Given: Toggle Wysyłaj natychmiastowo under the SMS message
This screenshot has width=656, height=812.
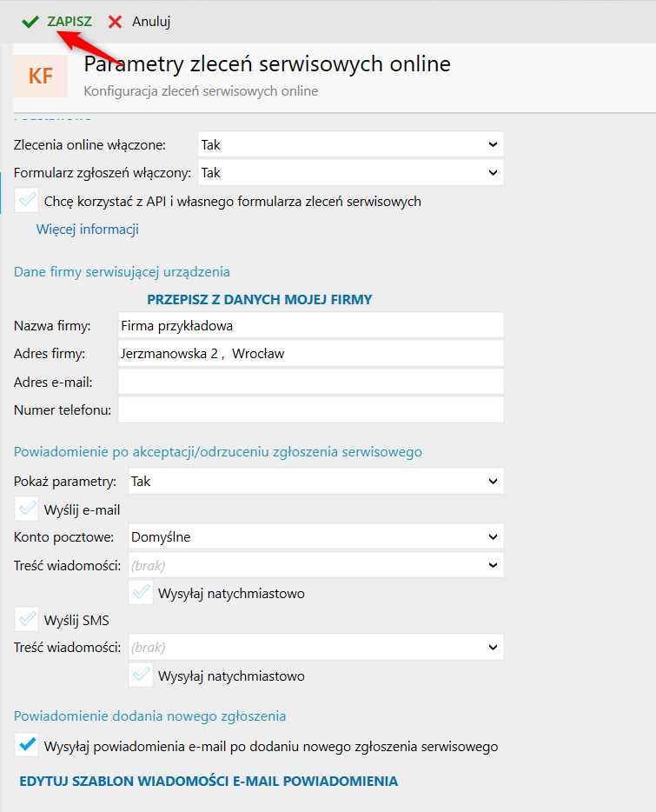Looking at the screenshot, I should [x=141, y=676].
